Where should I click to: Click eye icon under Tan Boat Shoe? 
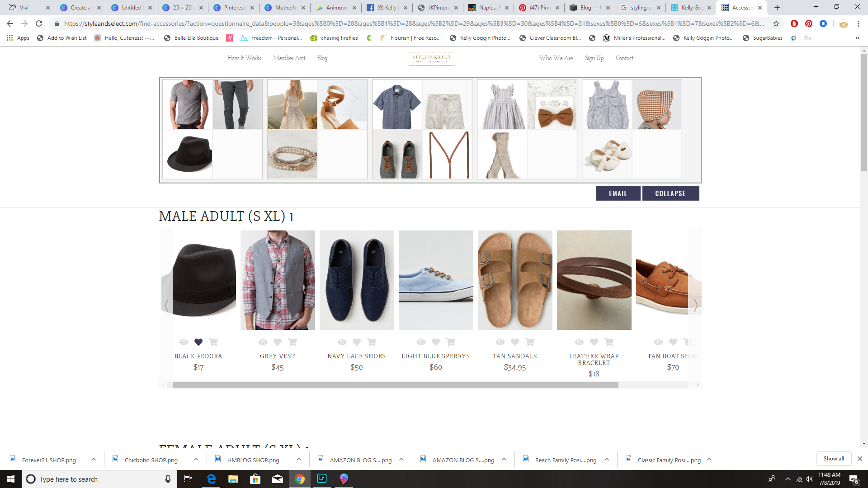tap(658, 342)
